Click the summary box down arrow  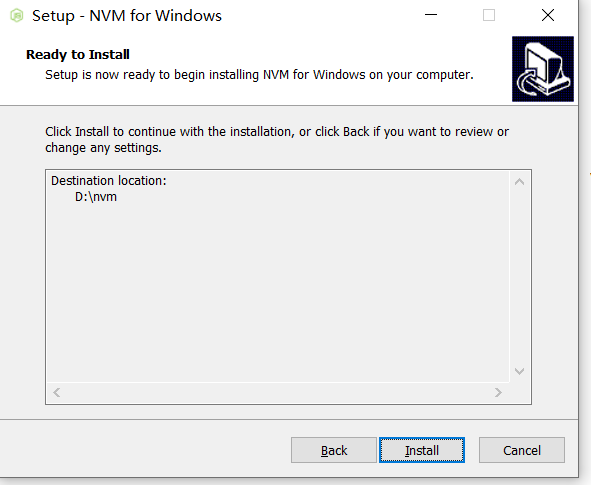click(x=519, y=371)
